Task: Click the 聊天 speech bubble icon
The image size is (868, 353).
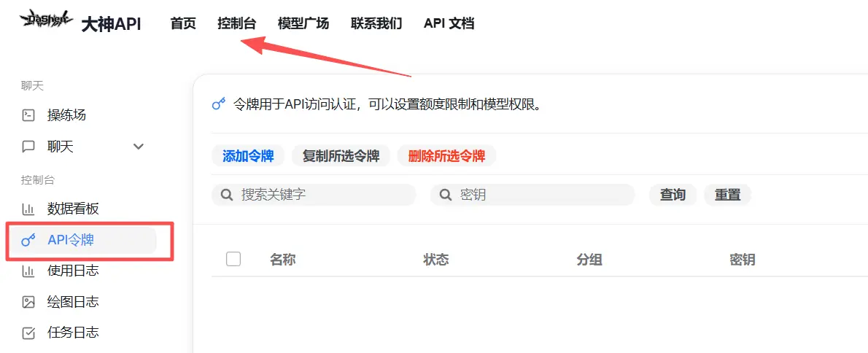Action: coord(28,147)
